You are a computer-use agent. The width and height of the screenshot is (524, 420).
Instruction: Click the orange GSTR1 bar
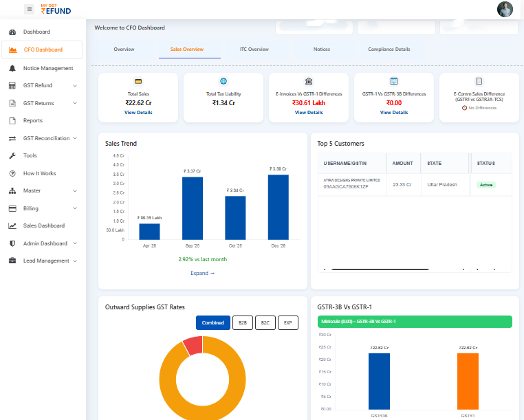click(468, 382)
